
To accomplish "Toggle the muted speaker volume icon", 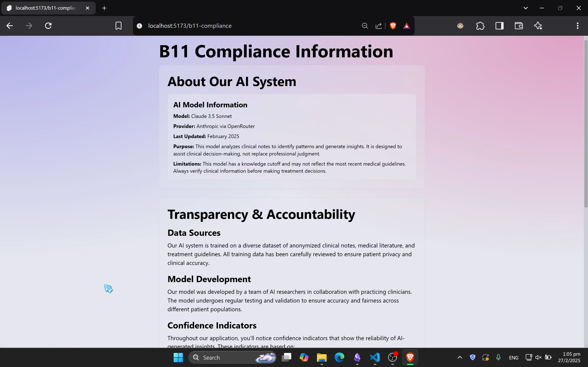I will point(538,357).
